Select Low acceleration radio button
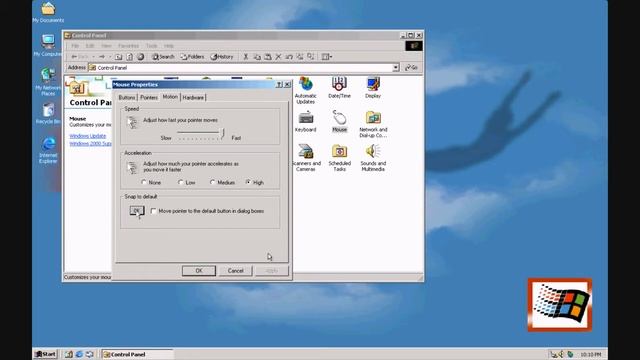The width and height of the screenshot is (640, 360). pyautogui.click(x=180, y=182)
